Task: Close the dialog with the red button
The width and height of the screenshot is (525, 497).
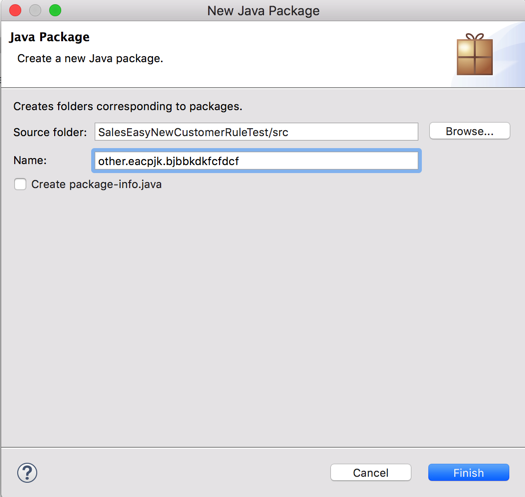Action: (x=15, y=10)
